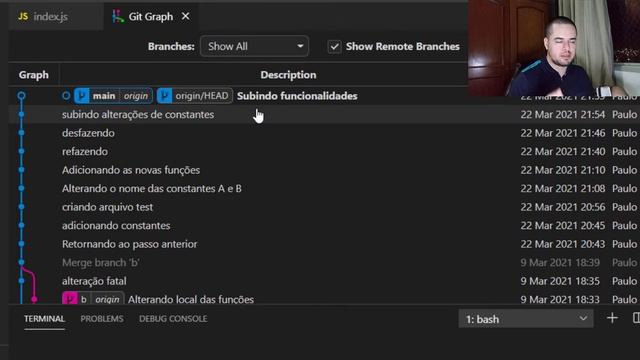Toggle Show Remote Branches checkbox
The image size is (640, 360).
click(x=334, y=47)
